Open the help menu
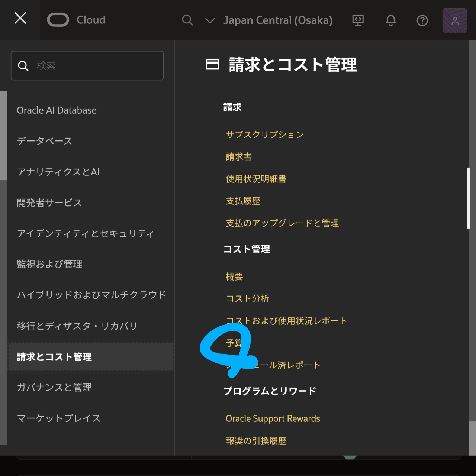 point(422,20)
